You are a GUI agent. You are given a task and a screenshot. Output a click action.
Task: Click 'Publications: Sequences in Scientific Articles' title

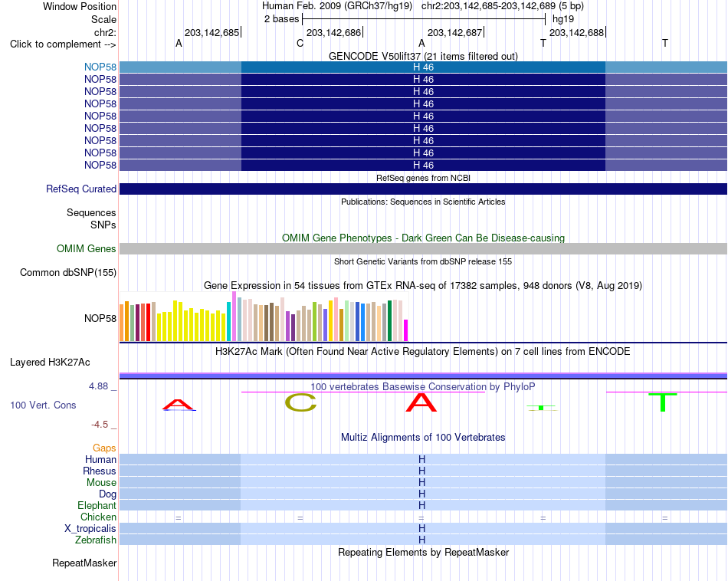pos(423,202)
